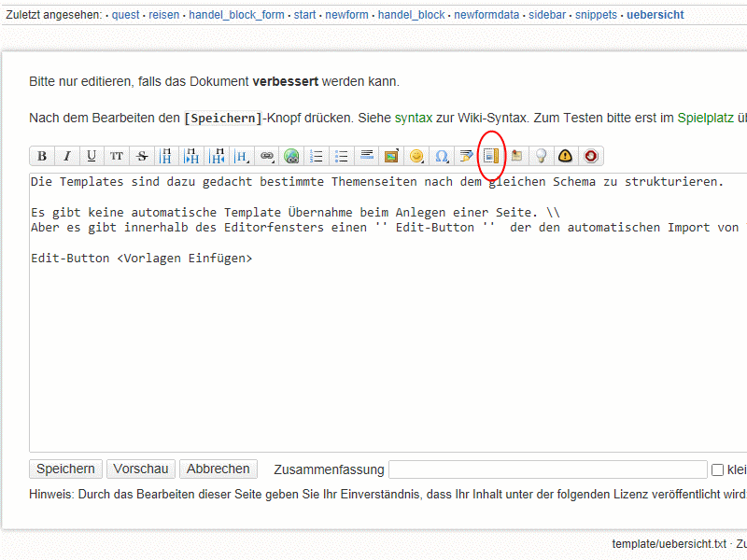This screenshot has height=560, width=747.
Task: Click the Vorschau preview button
Action: point(141,469)
